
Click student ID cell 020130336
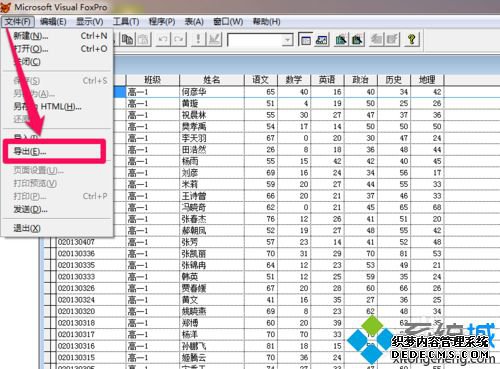point(91,254)
